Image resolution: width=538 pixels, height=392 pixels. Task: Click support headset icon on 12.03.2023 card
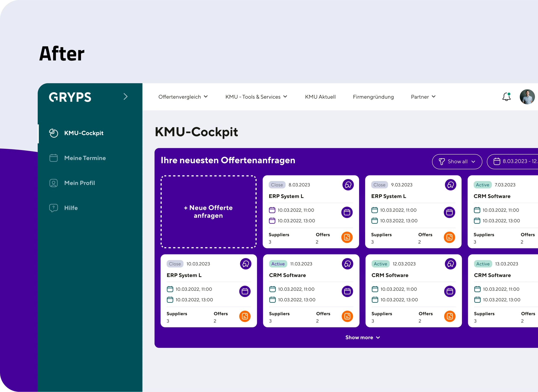[x=450, y=264]
